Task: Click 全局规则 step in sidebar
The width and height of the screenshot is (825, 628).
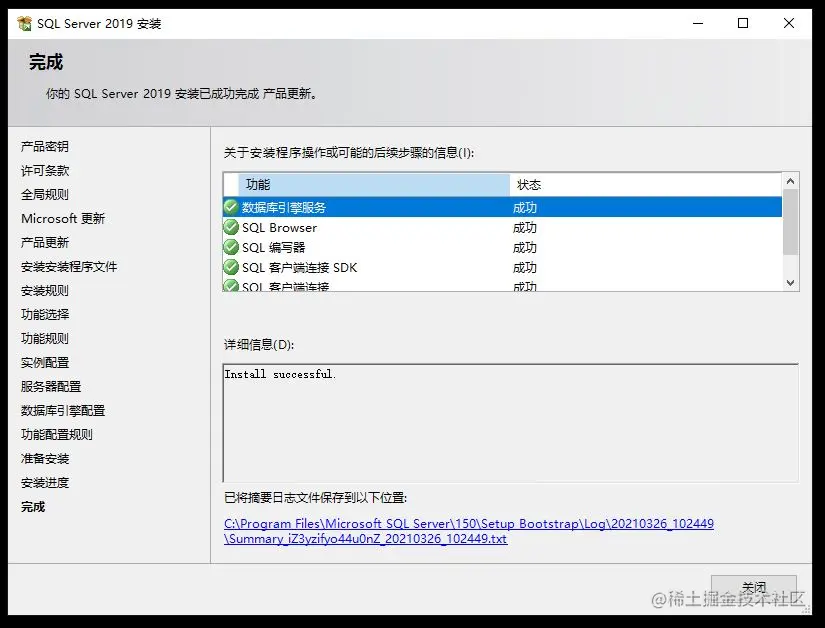Action: point(45,195)
